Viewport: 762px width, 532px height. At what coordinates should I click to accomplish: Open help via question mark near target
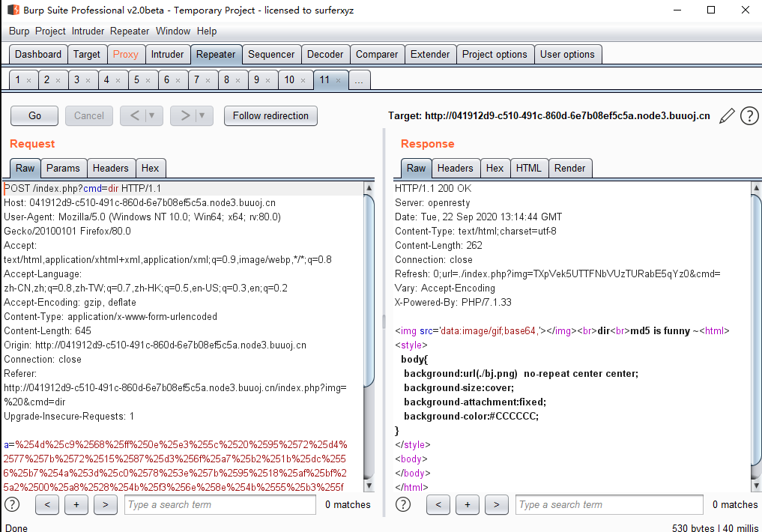click(x=749, y=115)
